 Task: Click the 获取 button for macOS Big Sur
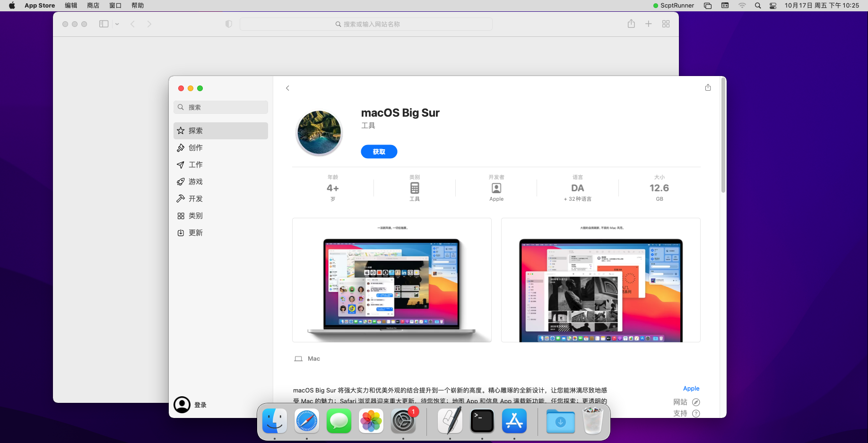[x=379, y=152]
